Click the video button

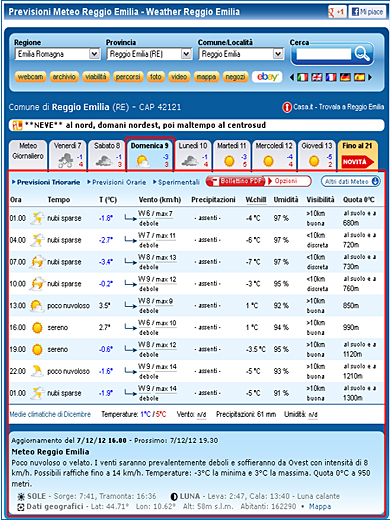(179, 77)
